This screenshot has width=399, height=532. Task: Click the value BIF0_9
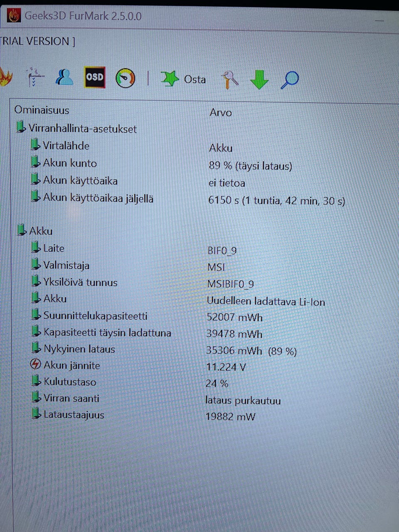[222, 250]
